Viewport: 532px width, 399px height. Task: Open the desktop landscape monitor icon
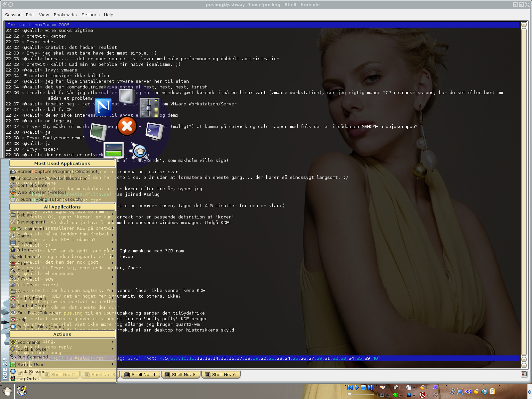(114, 150)
